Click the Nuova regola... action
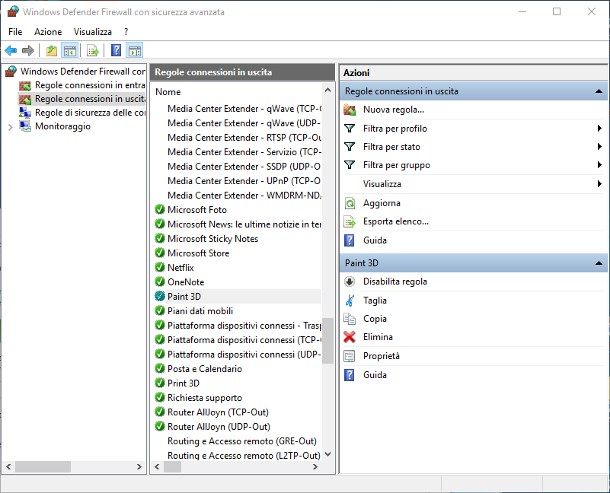 [x=394, y=110]
